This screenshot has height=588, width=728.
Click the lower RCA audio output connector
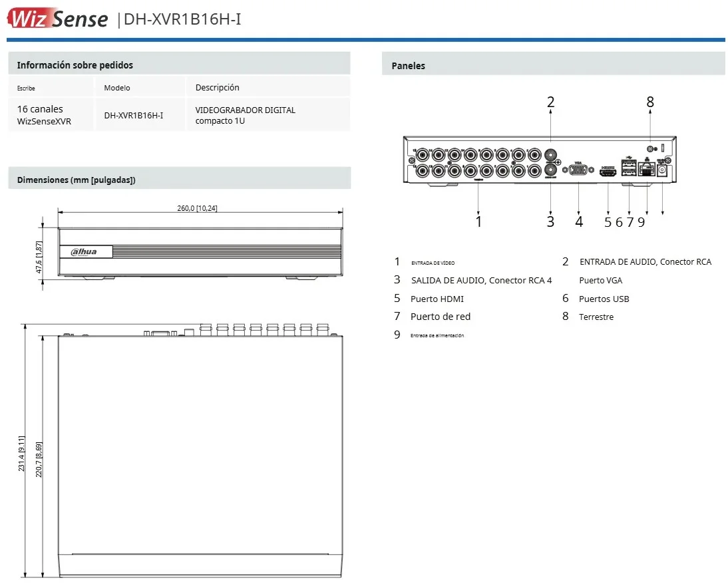pos(550,170)
